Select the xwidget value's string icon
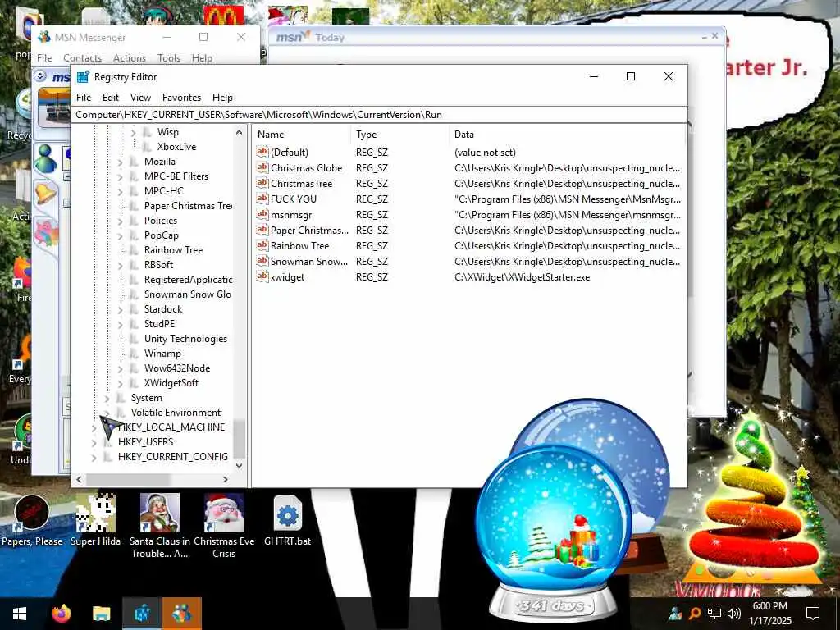This screenshot has height=630, width=840. click(262, 277)
